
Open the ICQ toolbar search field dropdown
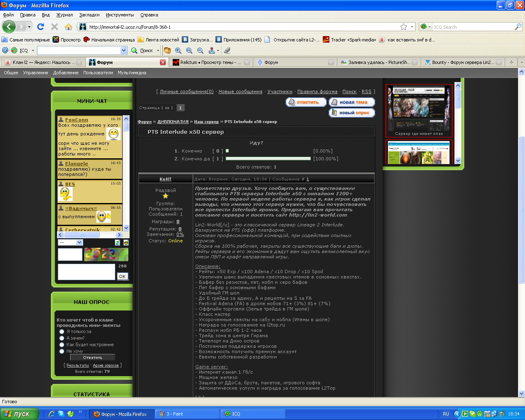tap(124, 50)
